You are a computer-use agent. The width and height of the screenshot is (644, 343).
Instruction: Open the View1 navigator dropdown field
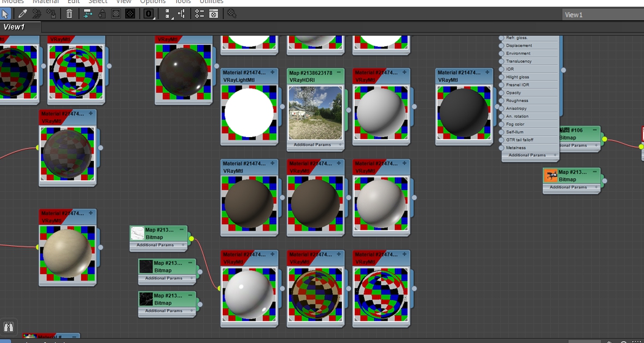coord(602,15)
